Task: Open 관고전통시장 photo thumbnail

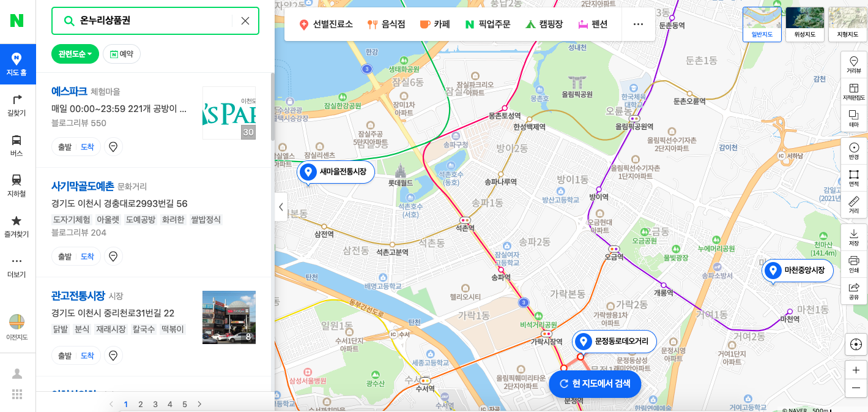Action: [229, 317]
